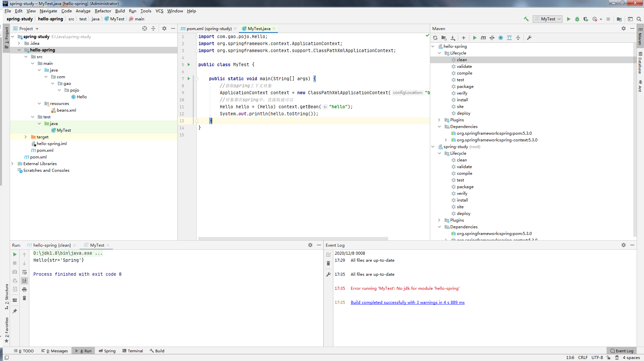
Task: Toggle scroll to end in Run console
Action: coord(24,281)
